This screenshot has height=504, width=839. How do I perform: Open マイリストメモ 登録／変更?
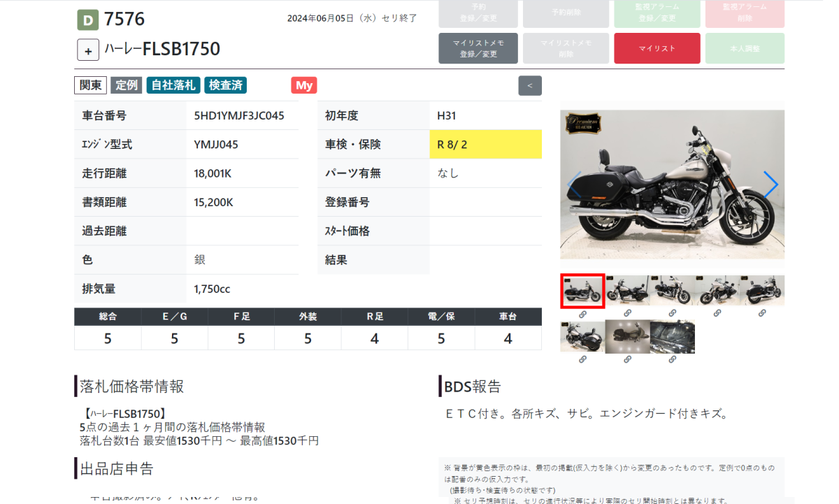coord(478,48)
